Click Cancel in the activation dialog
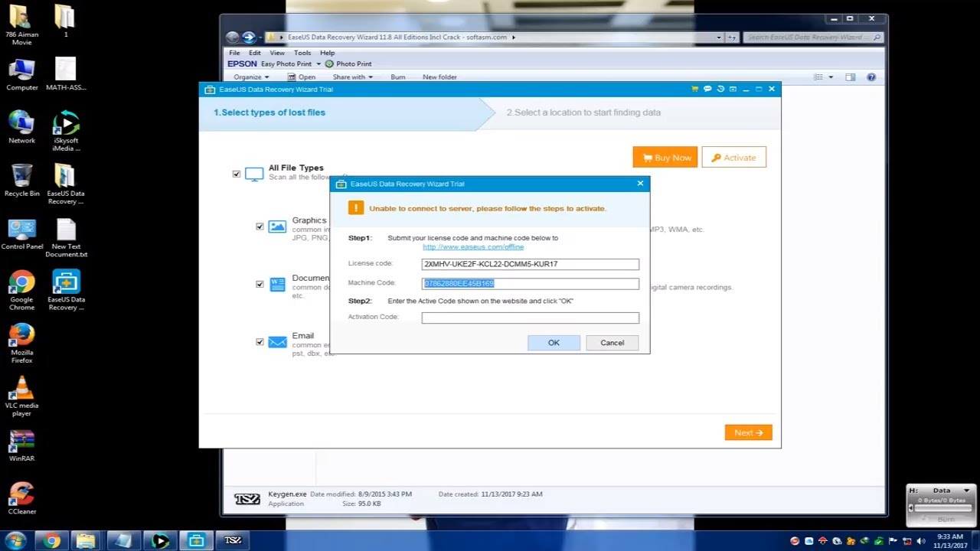The height and width of the screenshot is (551, 980). pyautogui.click(x=612, y=343)
